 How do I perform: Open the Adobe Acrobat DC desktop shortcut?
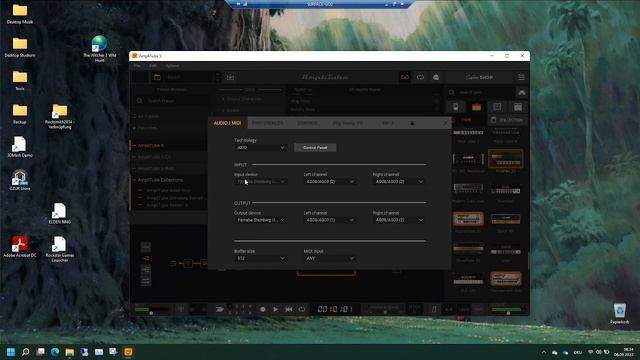coord(20,247)
